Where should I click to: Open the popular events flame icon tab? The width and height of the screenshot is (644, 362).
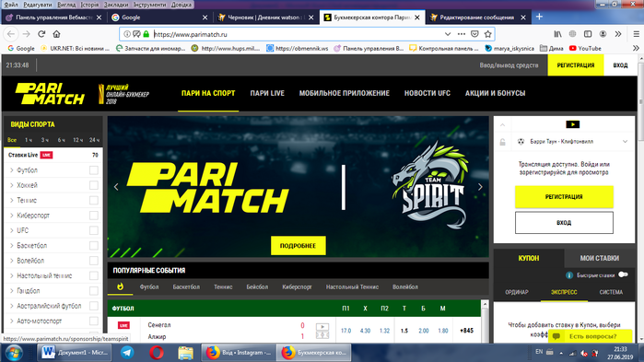tap(120, 286)
